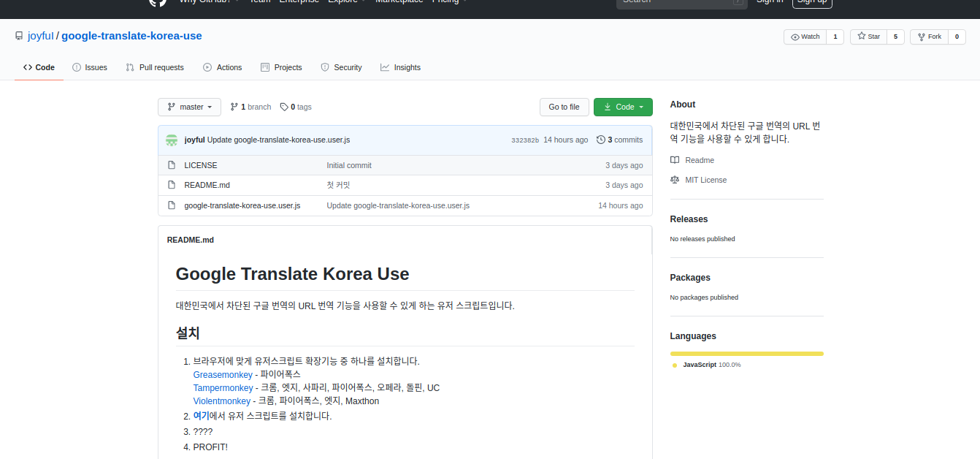
Task: Click the file icon beside README.md row
Action: point(172,185)
